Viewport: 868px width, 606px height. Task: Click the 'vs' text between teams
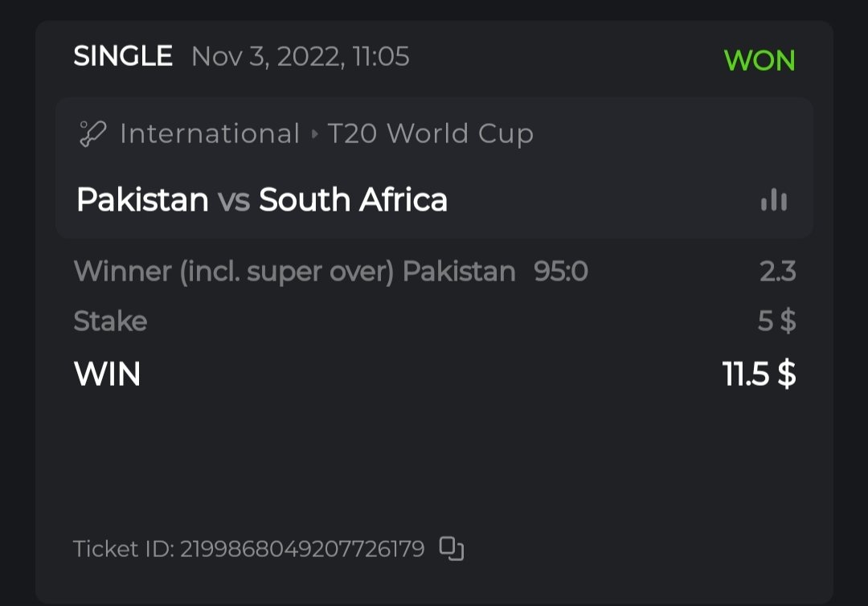[x=234, y=200]
